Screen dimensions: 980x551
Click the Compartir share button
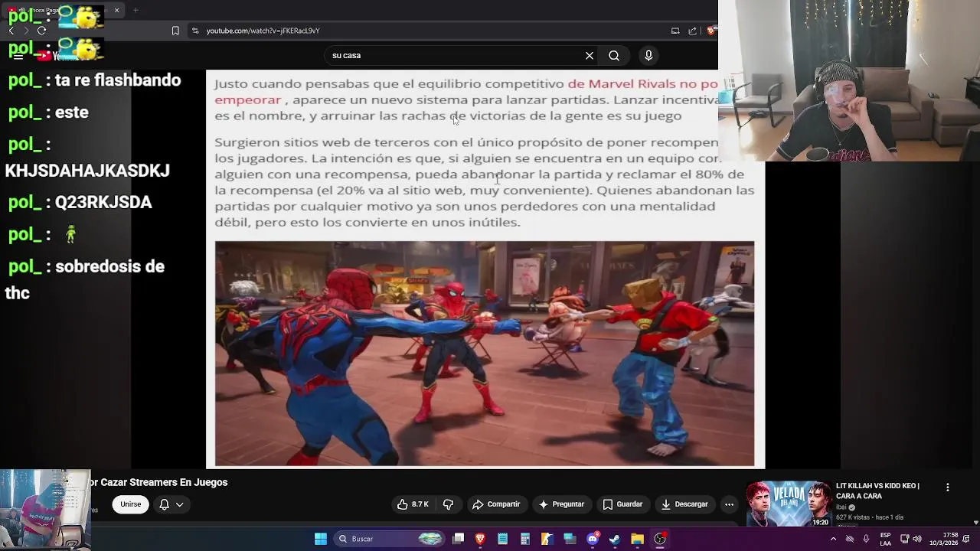[496, 504]
